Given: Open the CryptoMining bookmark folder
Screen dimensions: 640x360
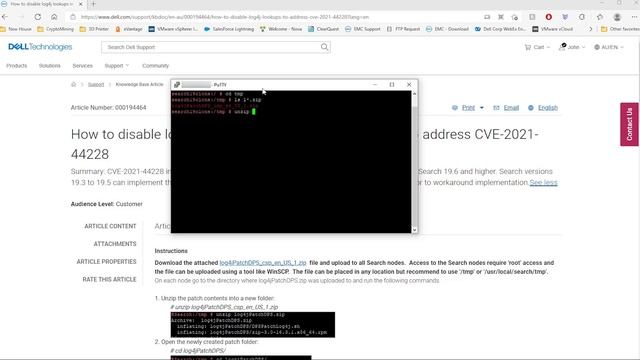Looking at the screenshot, I should coord(56,29).
